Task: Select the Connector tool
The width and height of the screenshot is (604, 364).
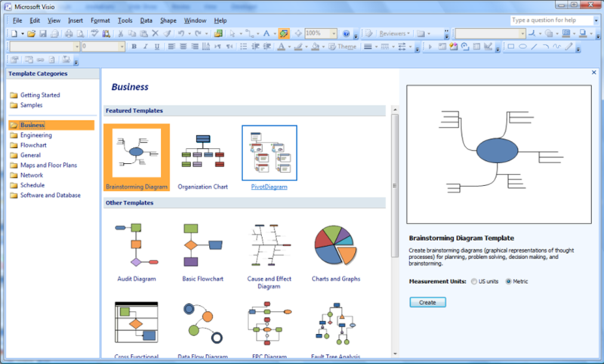Action: click(x=249, y=33)
